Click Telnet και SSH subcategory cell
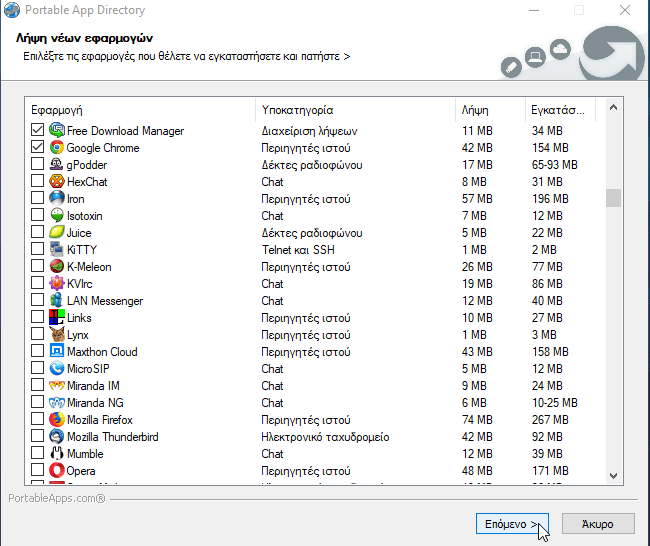The width and height of the screenshot is (650, 546). 298,250
